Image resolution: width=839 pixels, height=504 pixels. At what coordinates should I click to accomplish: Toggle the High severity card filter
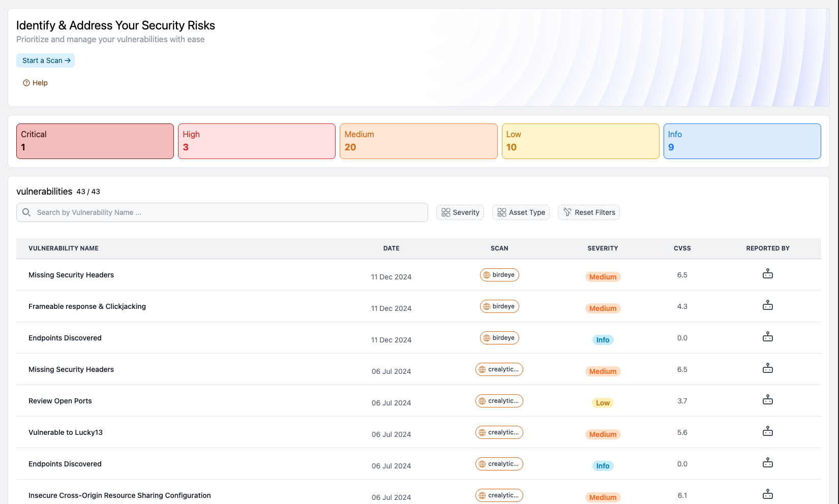[257, 141]
